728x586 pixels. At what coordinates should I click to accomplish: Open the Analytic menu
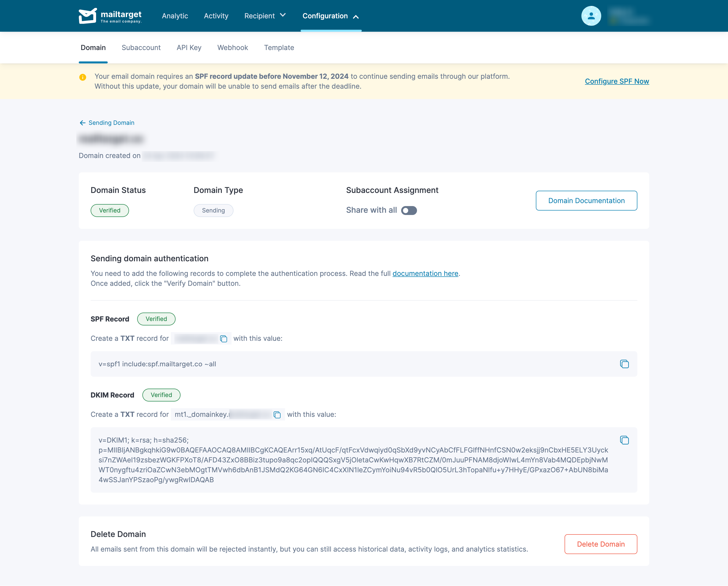pyautogui.click(x=175, y=16)
